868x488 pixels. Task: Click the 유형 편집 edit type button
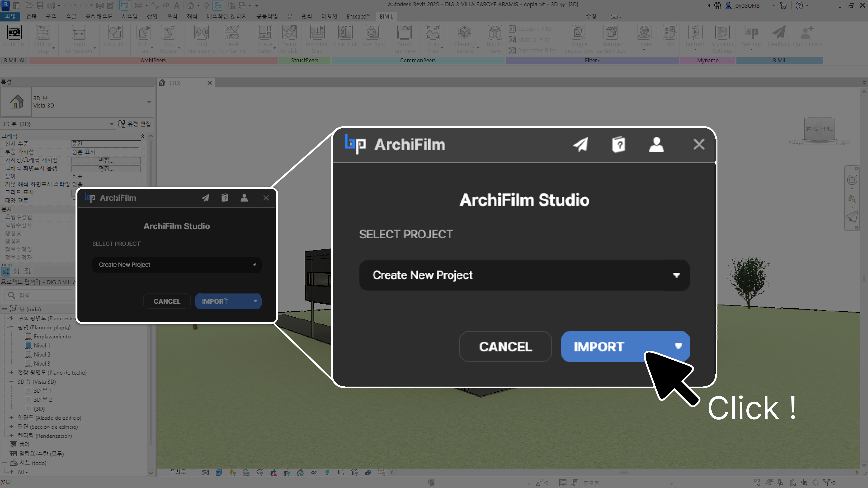click(x=134, y=124)
